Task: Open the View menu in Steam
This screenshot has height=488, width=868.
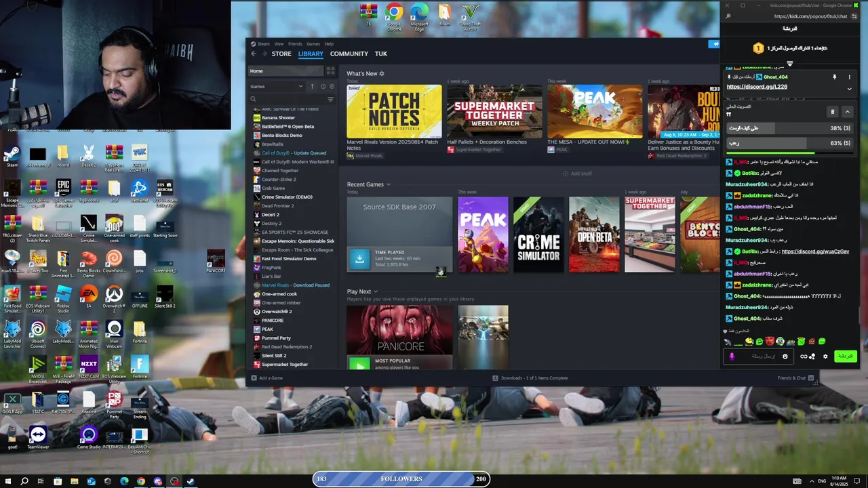Action: pyautogui.click(x=279, y=43)
